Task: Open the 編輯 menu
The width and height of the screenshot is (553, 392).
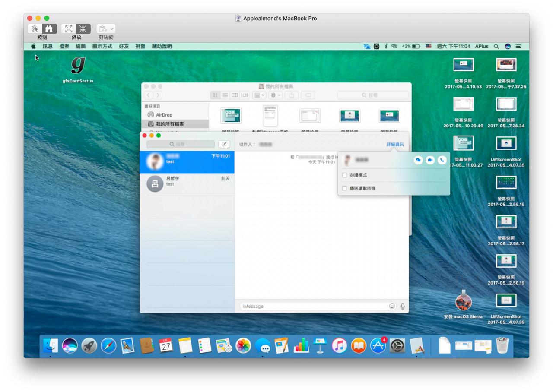Action: point(81,46)
